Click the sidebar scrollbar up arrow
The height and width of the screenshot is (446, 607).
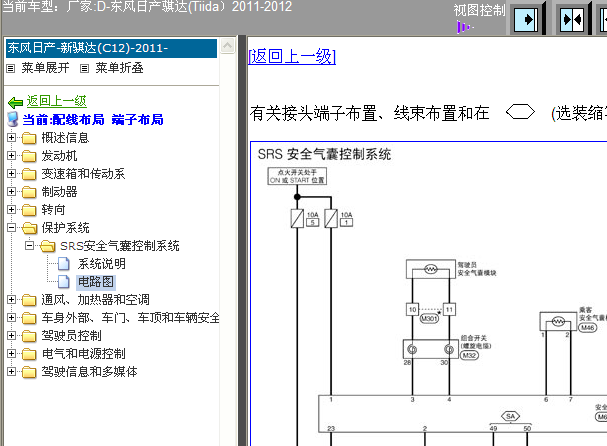pyautogui.click(x=228, y=46)
